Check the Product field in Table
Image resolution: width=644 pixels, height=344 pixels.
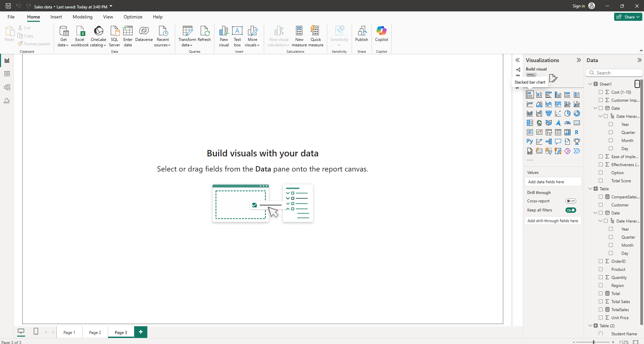(601, 269)
